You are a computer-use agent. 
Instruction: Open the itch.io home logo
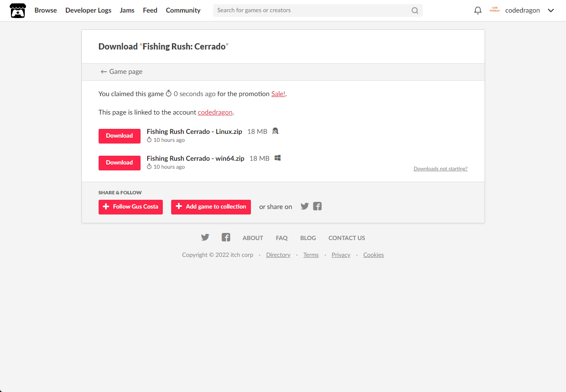pyautogui.click(x=18, y=10)
